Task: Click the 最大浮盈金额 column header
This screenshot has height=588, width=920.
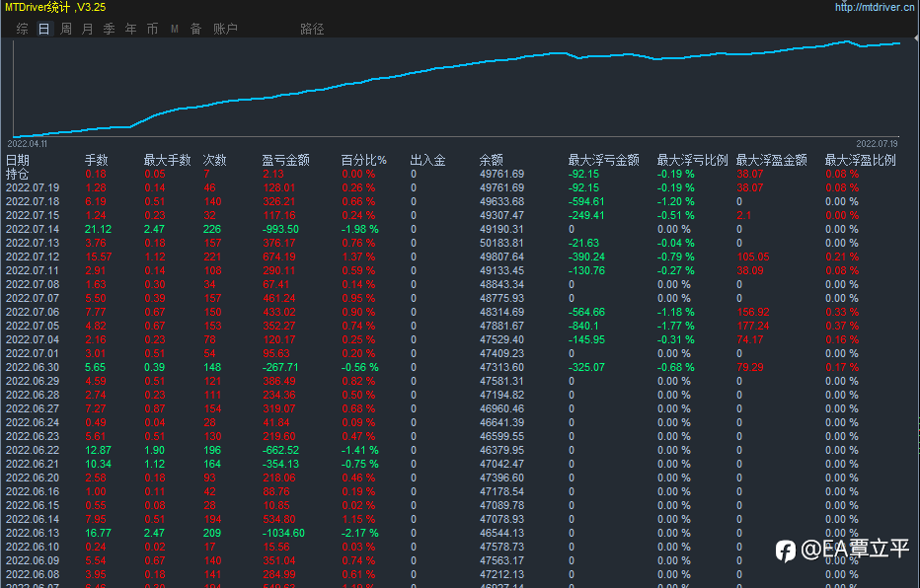Action: tap(772, 160)
